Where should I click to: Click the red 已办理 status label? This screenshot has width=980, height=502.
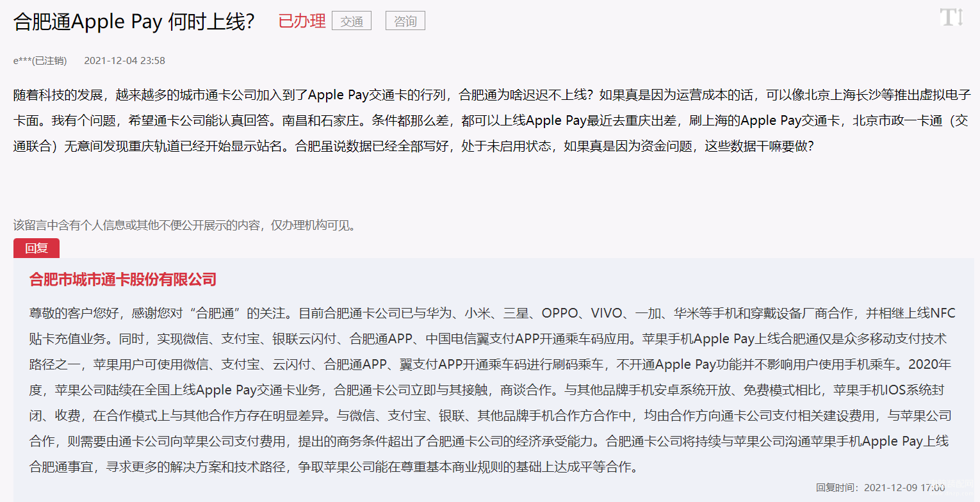(302, 21)
